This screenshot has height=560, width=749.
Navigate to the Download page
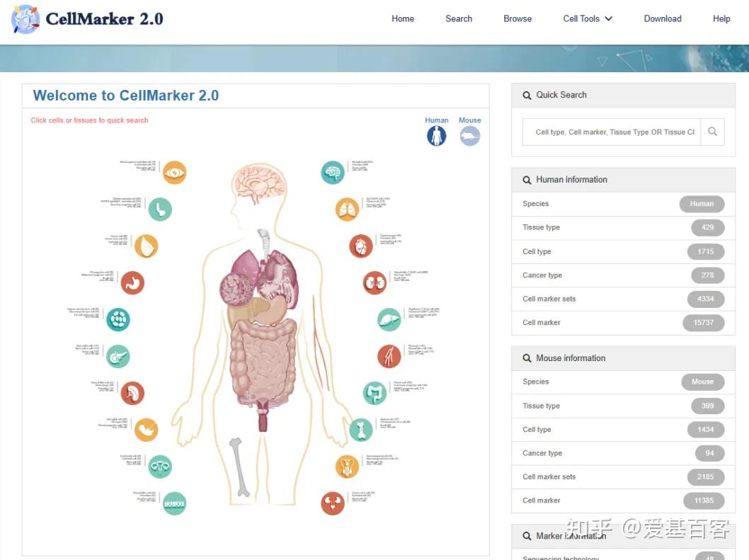coord(663,18)
